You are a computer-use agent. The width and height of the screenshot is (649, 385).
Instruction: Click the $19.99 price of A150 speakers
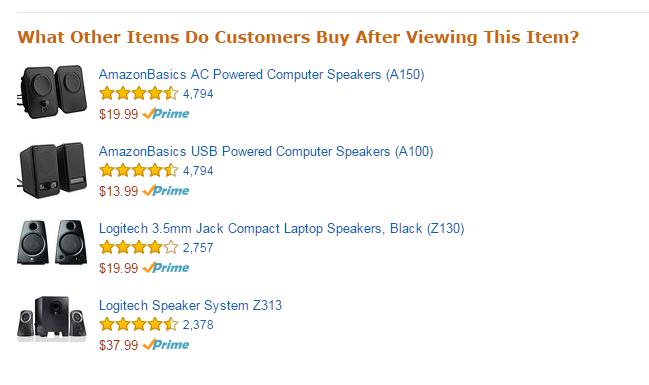click(x=118, y=114)
